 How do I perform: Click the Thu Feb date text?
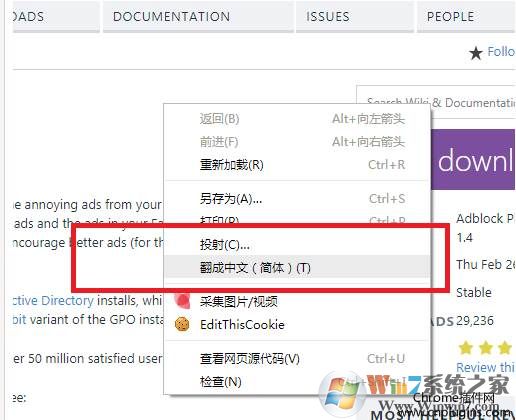[x=486, y=265]
